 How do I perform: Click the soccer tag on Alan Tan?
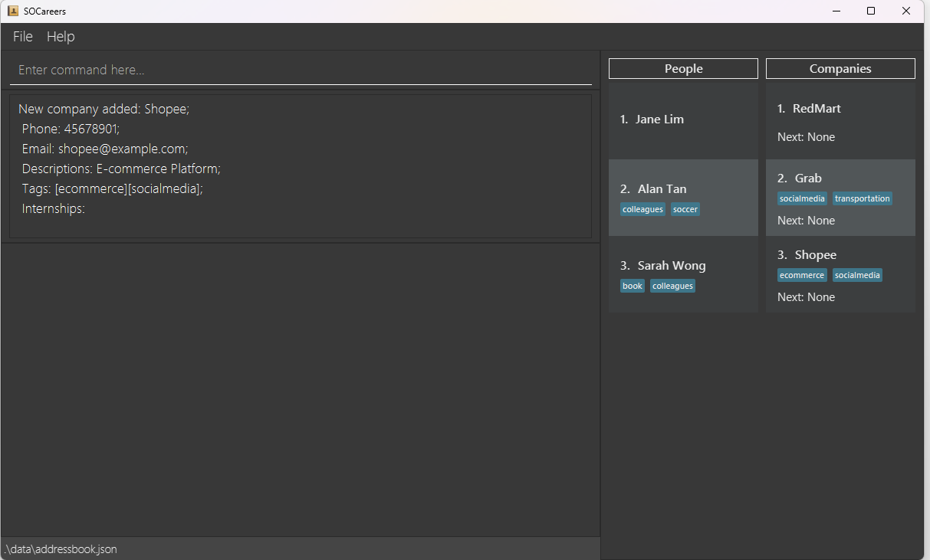coord(685,209)
